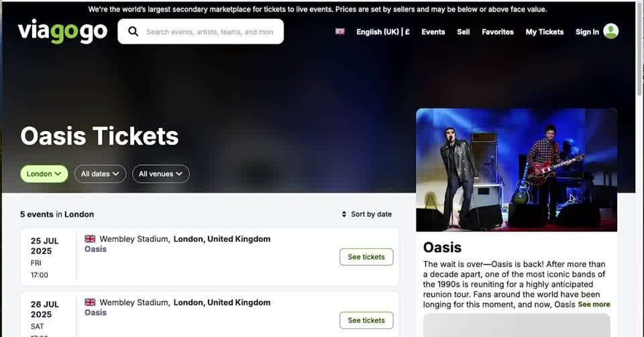The height and width of the screenshot is (337, 644).
Task: Click the viagogo logo
Action: click(62, 32)
